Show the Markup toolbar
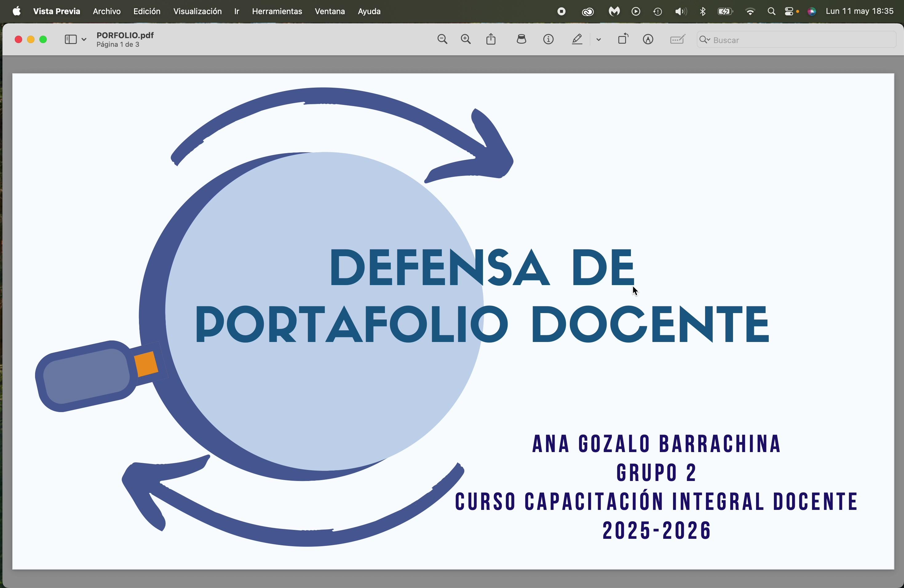This screenshot has height=588, width=904. 648,39
